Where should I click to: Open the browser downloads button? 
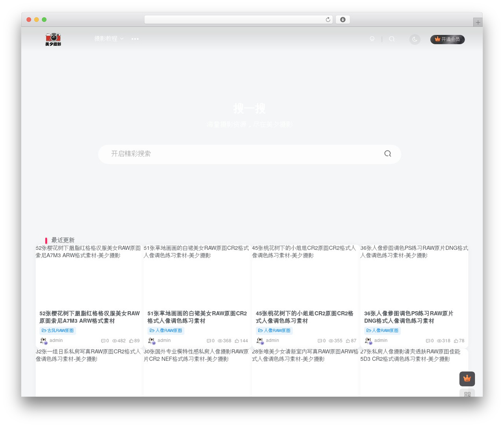tap(343, 20)
